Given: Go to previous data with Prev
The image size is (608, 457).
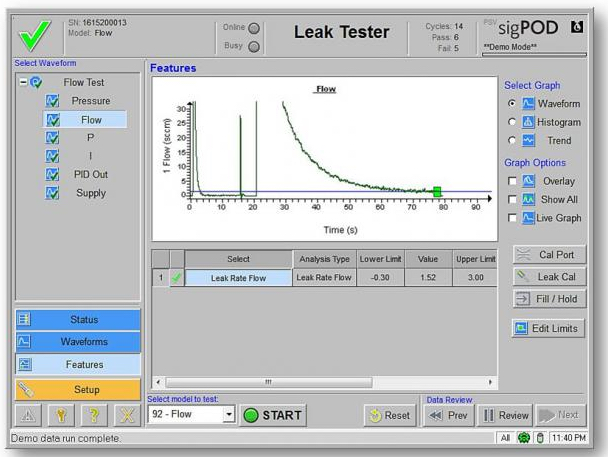Looking at the screenshot, I should point(449,416).
